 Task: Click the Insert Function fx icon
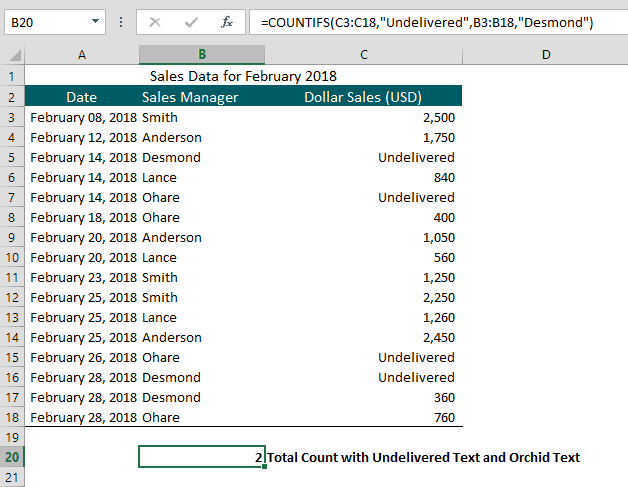[227, 22]
